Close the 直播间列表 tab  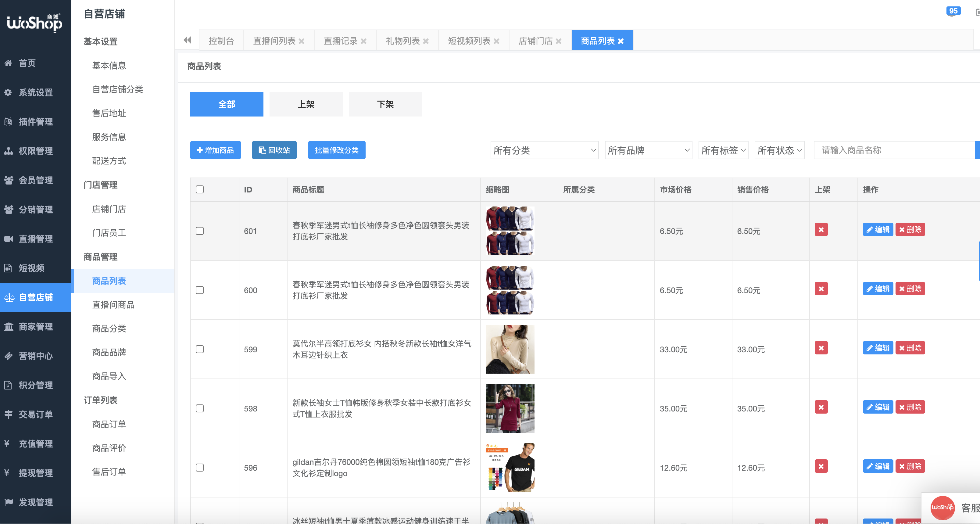[x=302, y=41]
